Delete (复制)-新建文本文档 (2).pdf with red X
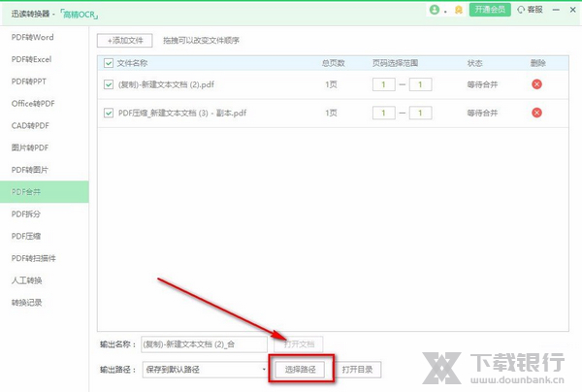Viewport: 582px width, 392px height. (536, 84)
